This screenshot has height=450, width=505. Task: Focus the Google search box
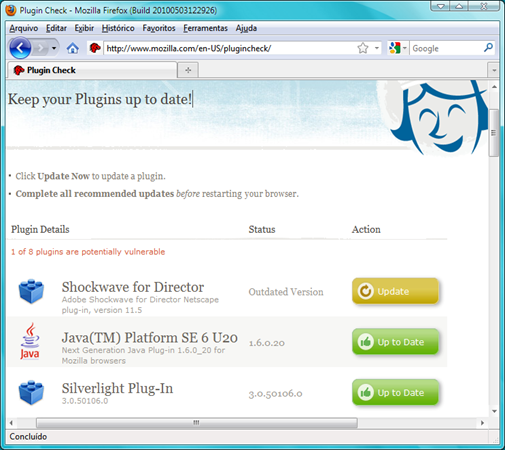tap(446, 48)
